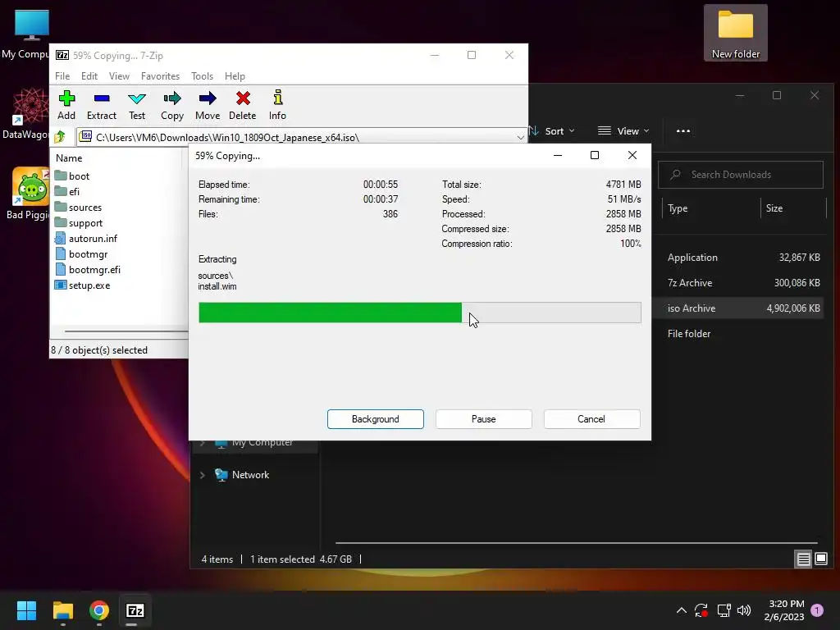
Task: Click the Move toolbar icon
Action: coord(208,105)
